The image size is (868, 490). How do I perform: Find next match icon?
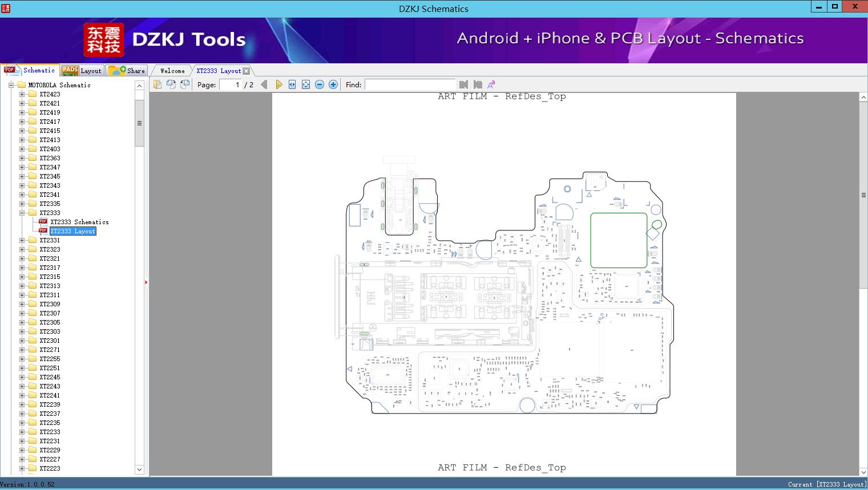tap(478, 84)
